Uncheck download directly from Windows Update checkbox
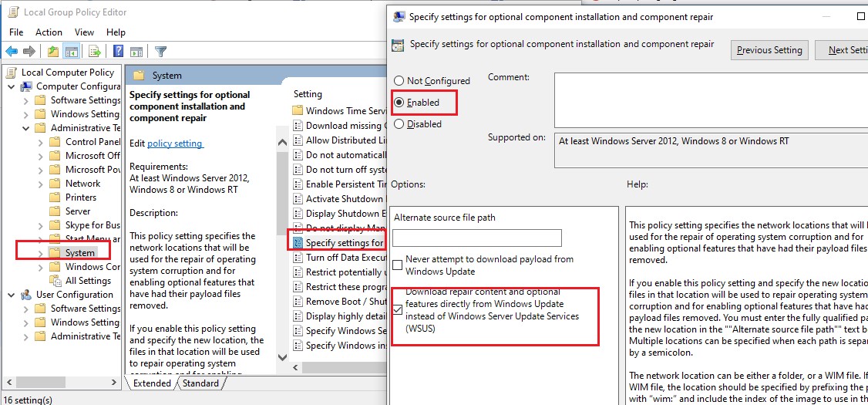Screen dimensions: 868x405 pyautogui.click(x=398, y=310)
